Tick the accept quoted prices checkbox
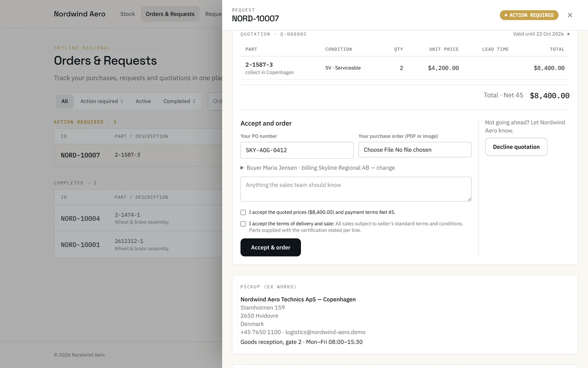 [x=243, y=212]
